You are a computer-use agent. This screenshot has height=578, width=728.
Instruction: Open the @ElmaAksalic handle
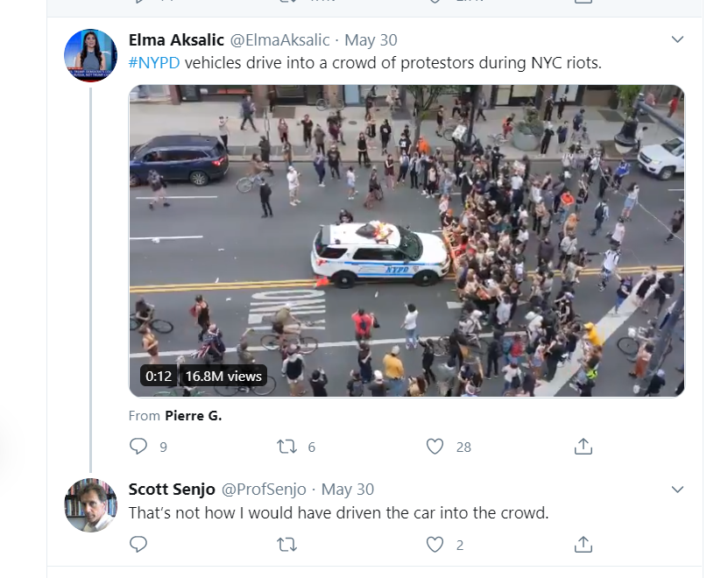(x=280, y=40)
